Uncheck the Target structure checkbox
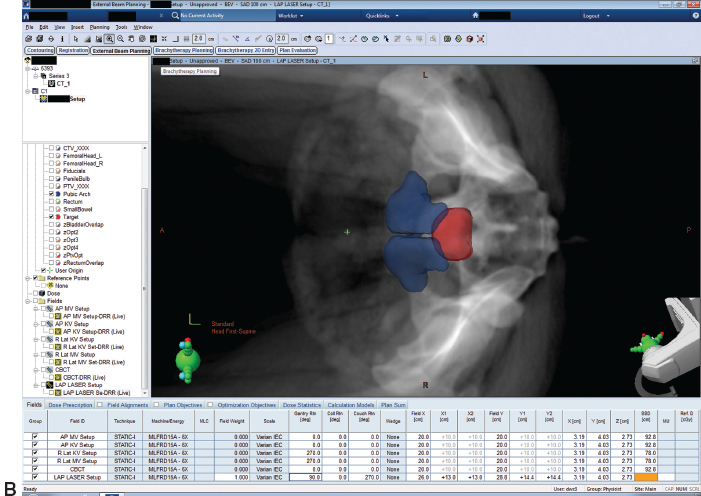This screenshot has width=701, height=496. point(50,216)
